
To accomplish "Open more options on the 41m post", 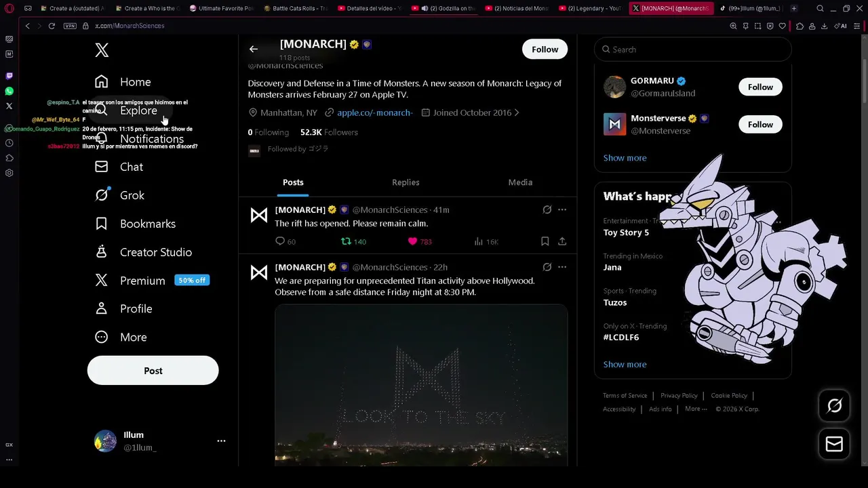I will (562, 210).
